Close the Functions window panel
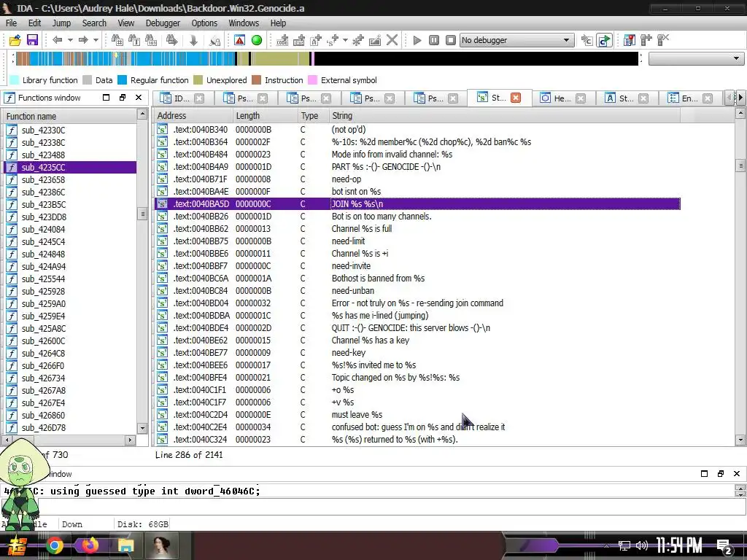This screenshot has height=560, width=747. coord(139,98)
